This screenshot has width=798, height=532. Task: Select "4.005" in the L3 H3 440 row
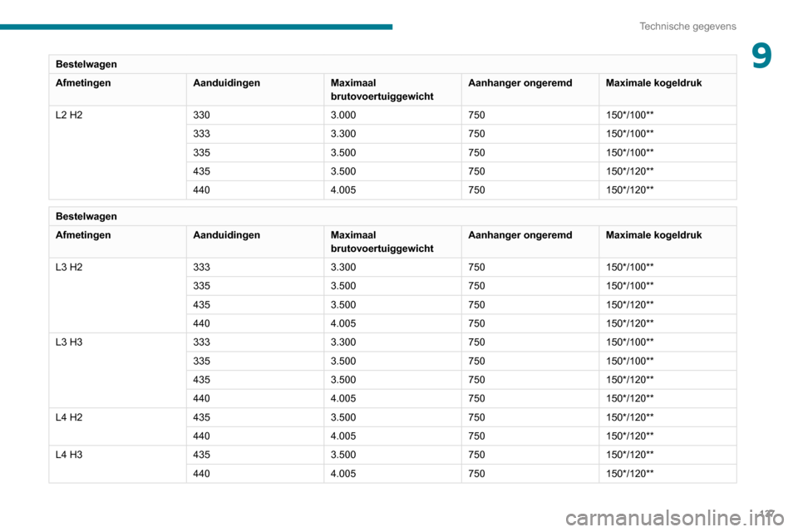pyautogui.click(x=343, y=399)
